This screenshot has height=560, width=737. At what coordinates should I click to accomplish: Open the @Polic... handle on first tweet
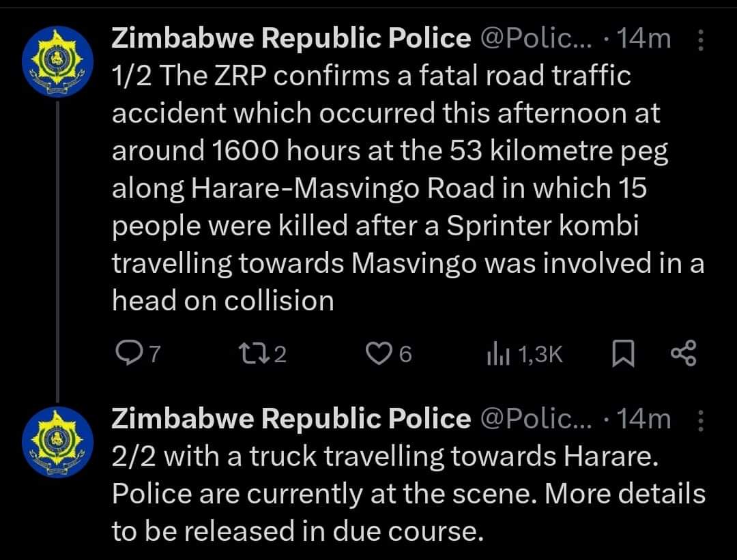537,38
